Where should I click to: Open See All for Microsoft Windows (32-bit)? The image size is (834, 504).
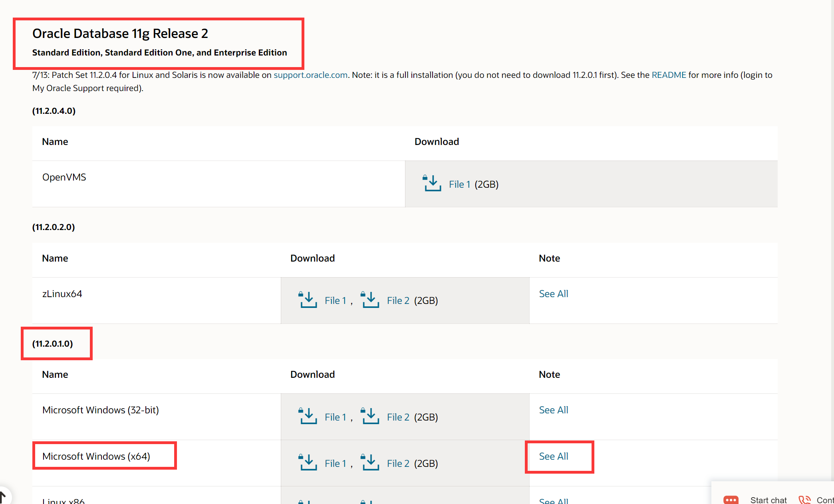(x=553, y=410)
